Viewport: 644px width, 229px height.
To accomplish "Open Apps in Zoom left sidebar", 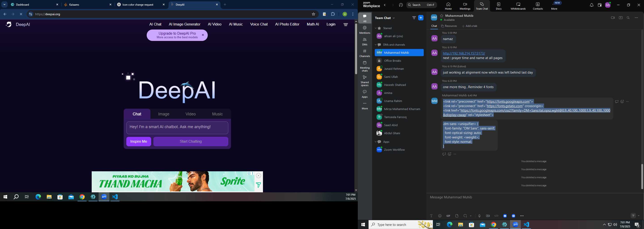I will pyautogui.click(x=365, y=94).
